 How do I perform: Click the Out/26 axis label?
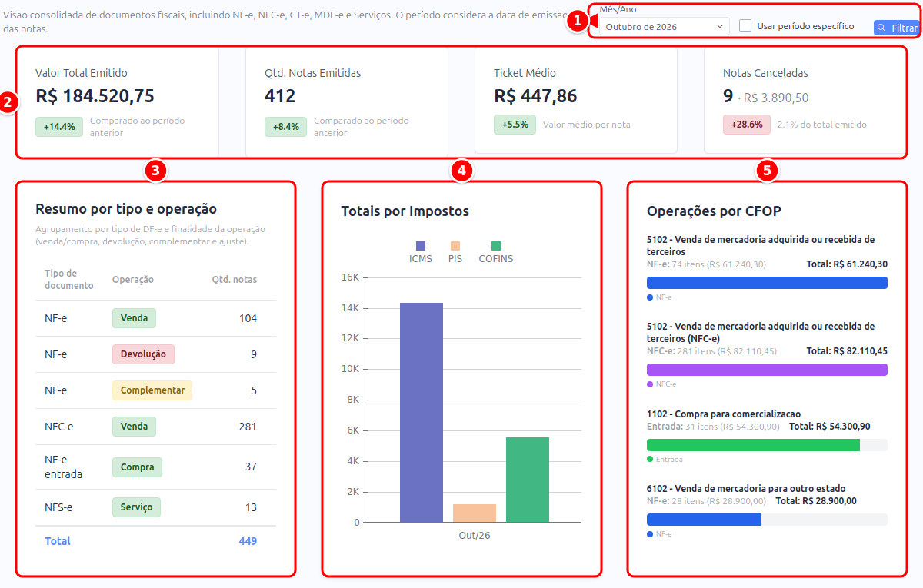tap(475, 535)
